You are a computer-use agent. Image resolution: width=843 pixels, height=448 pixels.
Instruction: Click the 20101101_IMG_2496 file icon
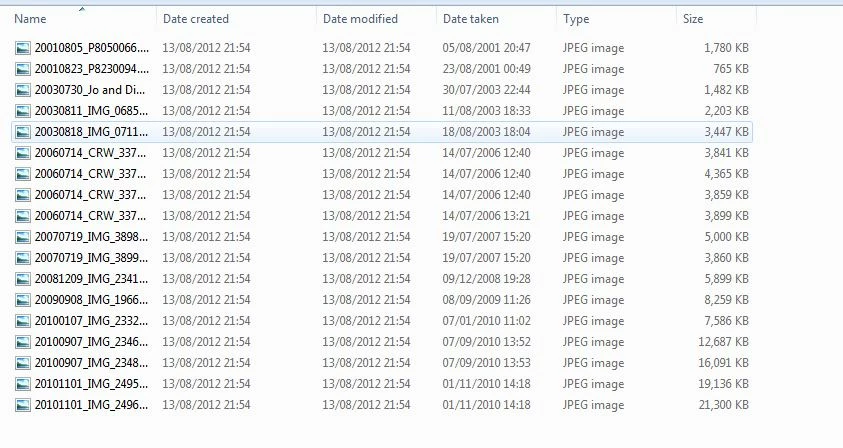pyautogui.click(x=23, y=404)
